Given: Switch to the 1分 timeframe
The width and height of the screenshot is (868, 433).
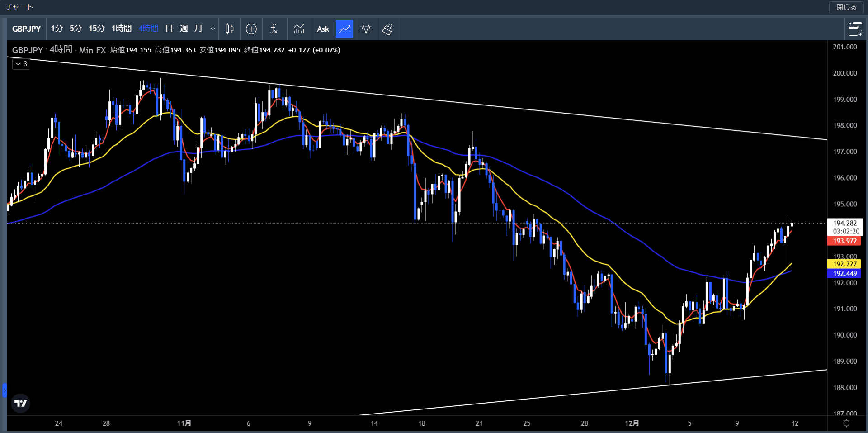Looking at the screenshot, I should 57,29.
